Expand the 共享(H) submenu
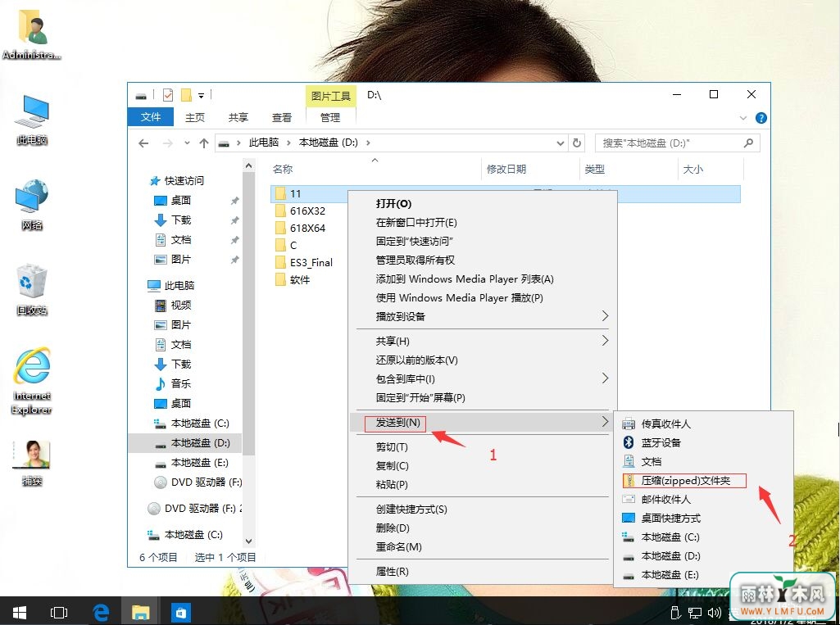 (482, 341)
